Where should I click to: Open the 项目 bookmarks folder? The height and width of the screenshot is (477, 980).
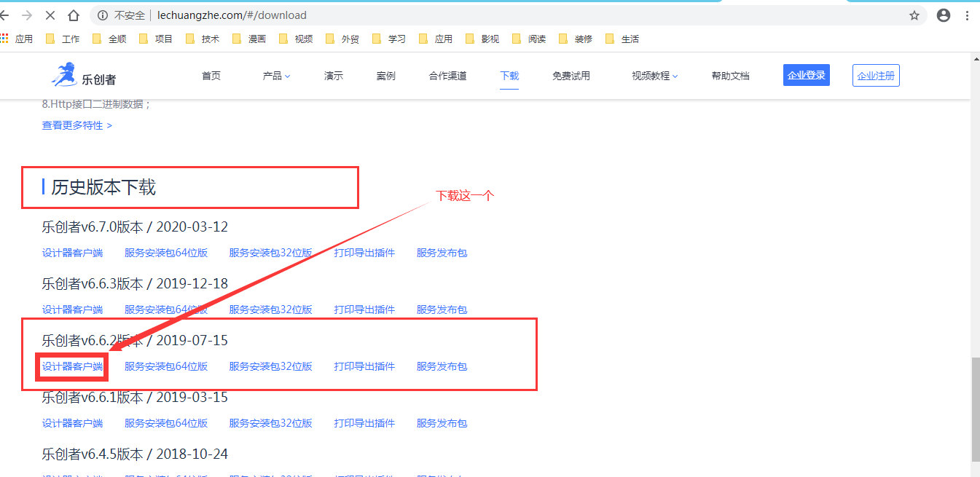click(x=156, y=39)
